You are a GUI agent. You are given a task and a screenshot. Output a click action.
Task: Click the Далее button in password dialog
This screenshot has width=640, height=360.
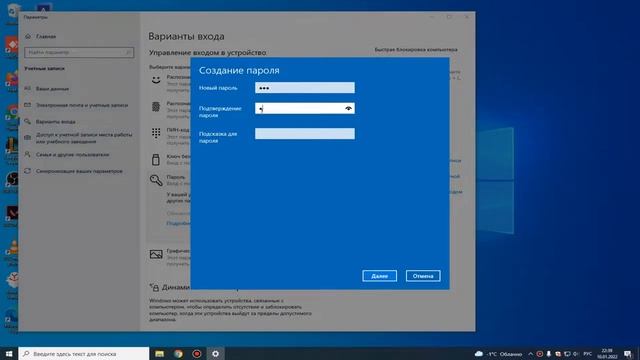click(379, 276)
